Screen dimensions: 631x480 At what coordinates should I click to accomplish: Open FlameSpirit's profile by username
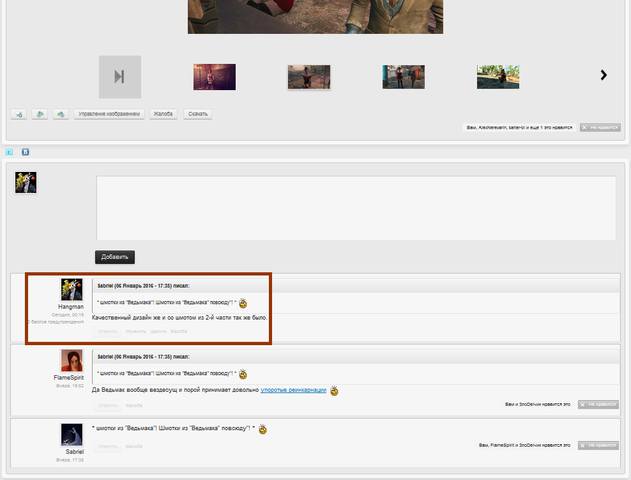click(x=68, y=378)
